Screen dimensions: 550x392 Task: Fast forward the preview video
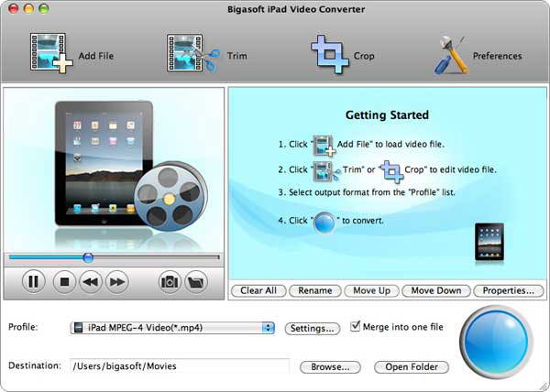click(x=117, y=281)
